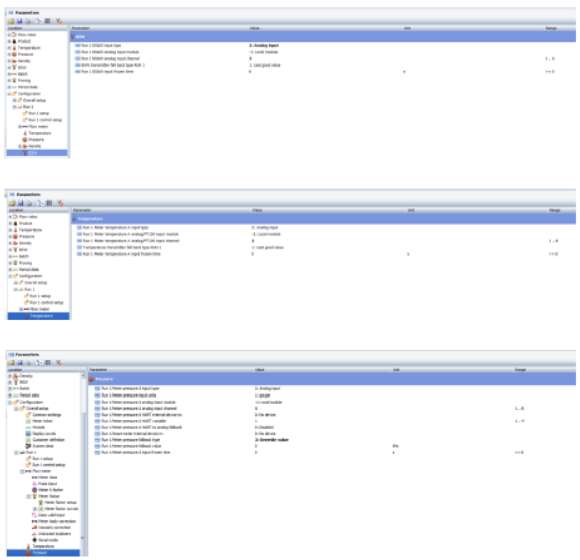580x560 pixels.
Task: Open Common settings under Overall setup
Action: pyautogui.click(x=47, y=415)
